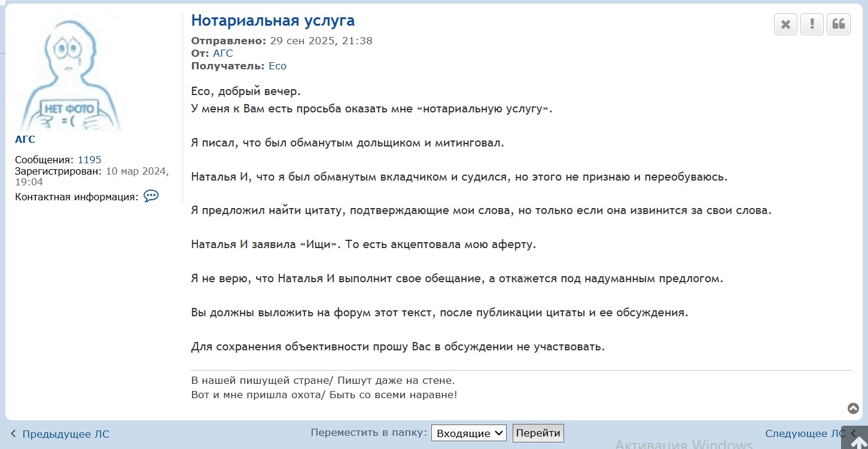Click the greeting line 'Eco, добрый вечер.'

click(x=246, y=92)
